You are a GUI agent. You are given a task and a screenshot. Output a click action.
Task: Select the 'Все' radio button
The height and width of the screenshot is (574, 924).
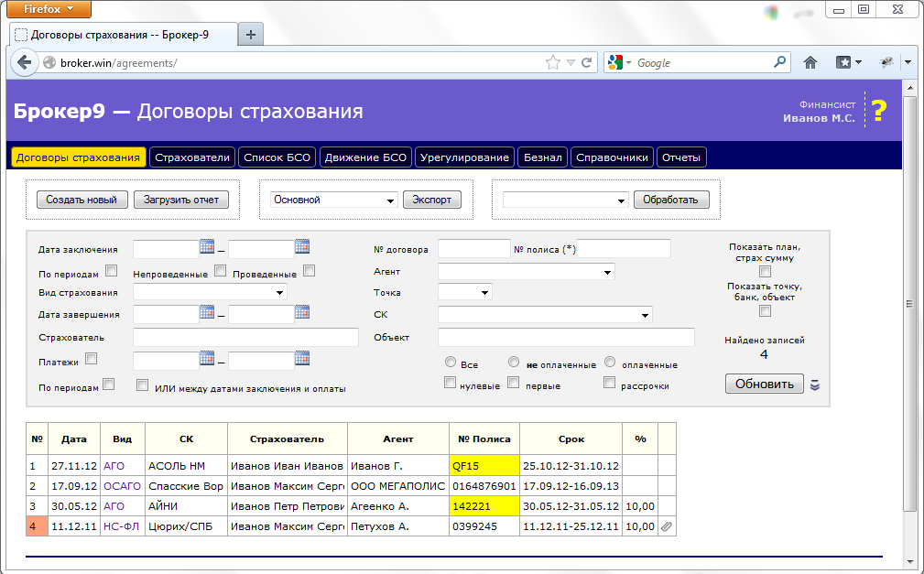coord(451,362)
